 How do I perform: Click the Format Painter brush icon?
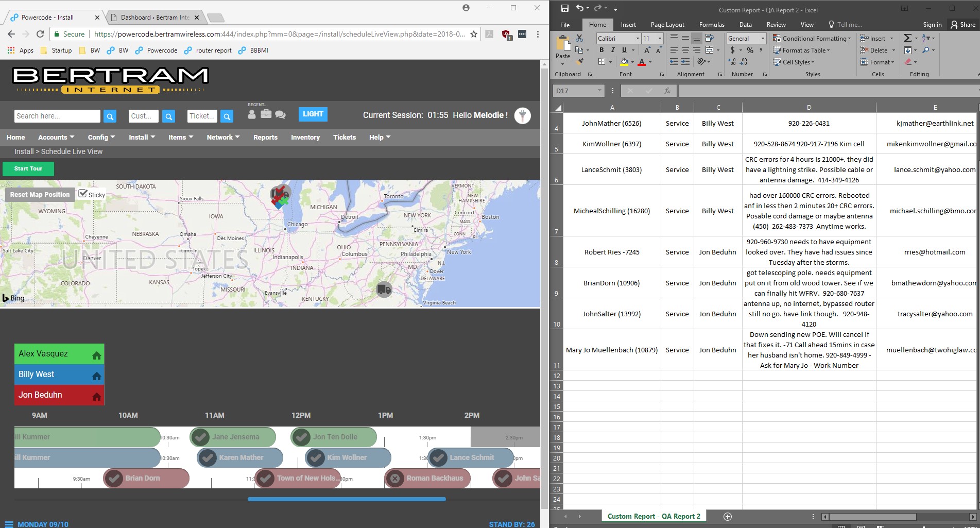click(x=580, y=61)
